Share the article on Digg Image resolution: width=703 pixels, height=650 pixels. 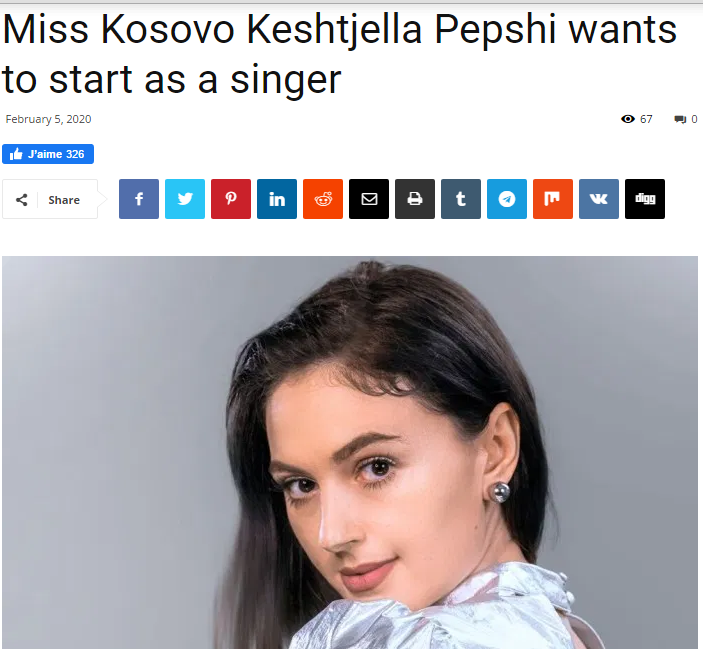(x=645, y=199)
